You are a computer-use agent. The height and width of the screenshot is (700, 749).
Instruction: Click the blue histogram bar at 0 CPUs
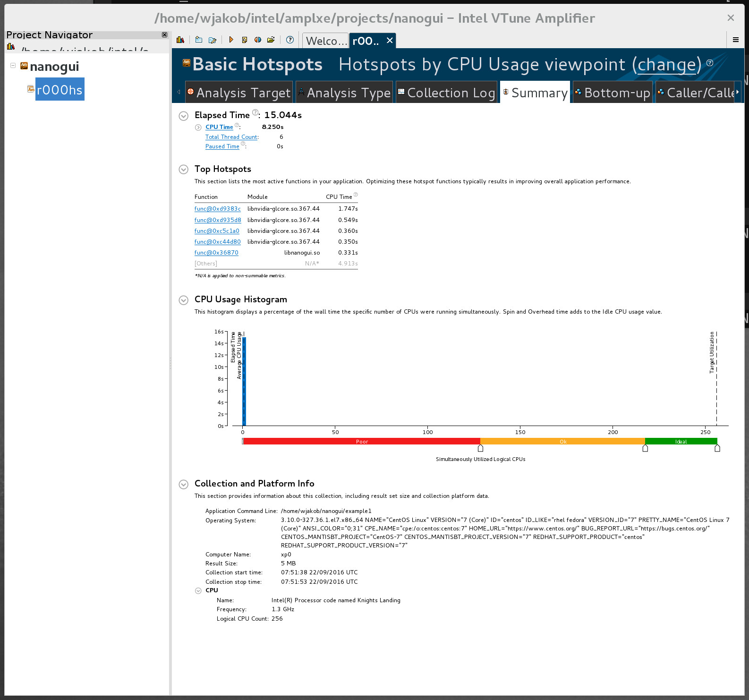point(244,381)
